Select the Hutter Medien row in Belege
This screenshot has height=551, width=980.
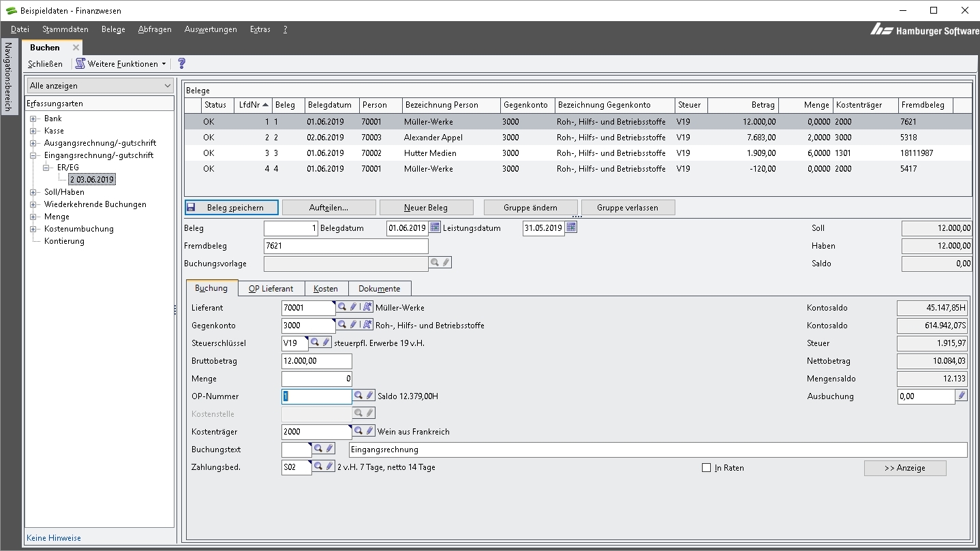click(429, 153)
